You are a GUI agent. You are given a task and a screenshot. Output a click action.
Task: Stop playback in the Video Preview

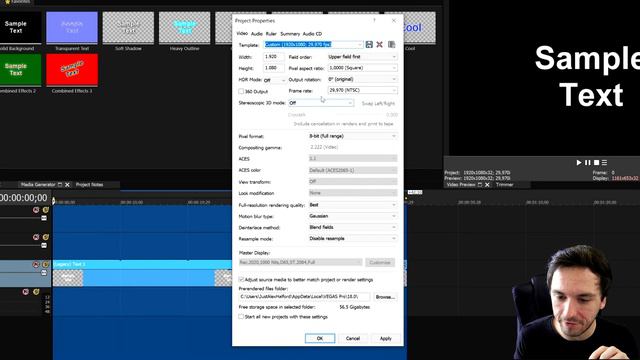click(596, 162)
